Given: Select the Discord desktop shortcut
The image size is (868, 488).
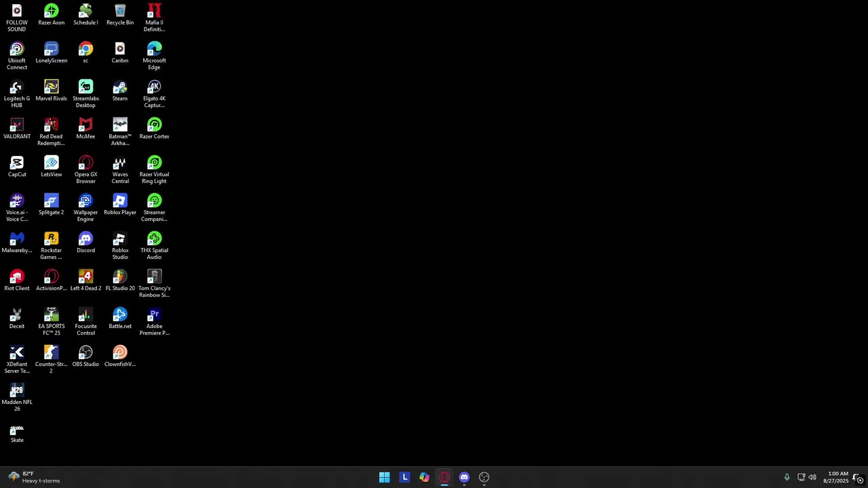Looking at the screenshot, I should point(85,243).
